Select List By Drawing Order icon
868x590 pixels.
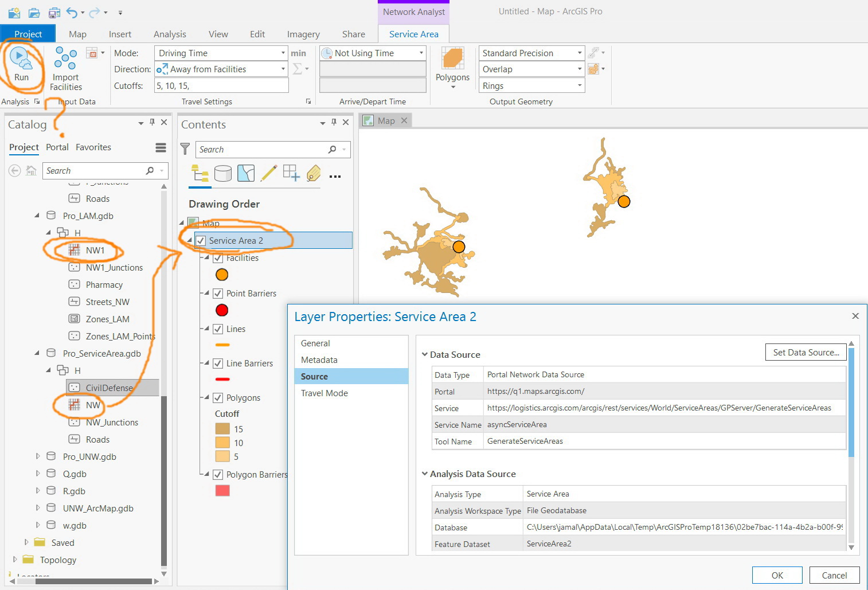(200, 173)
